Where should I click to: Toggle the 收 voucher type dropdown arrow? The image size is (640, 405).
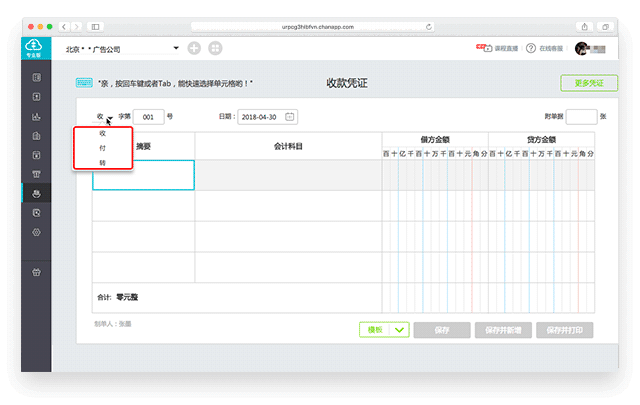[x=109, y=118]
